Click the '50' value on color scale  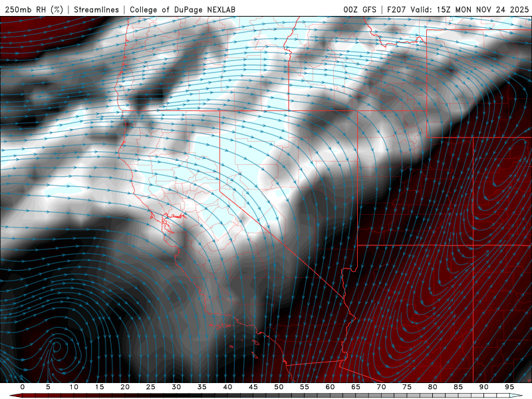(x=279, y=387)
